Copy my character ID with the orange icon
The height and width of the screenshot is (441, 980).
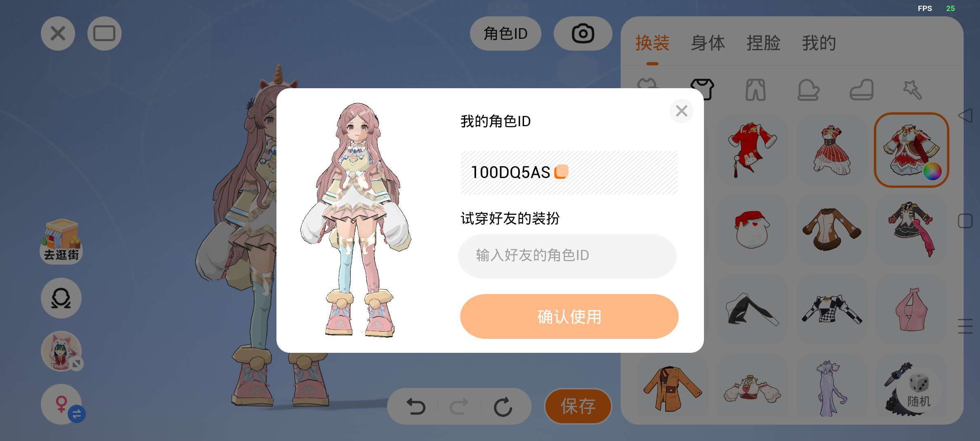point(561,172)
